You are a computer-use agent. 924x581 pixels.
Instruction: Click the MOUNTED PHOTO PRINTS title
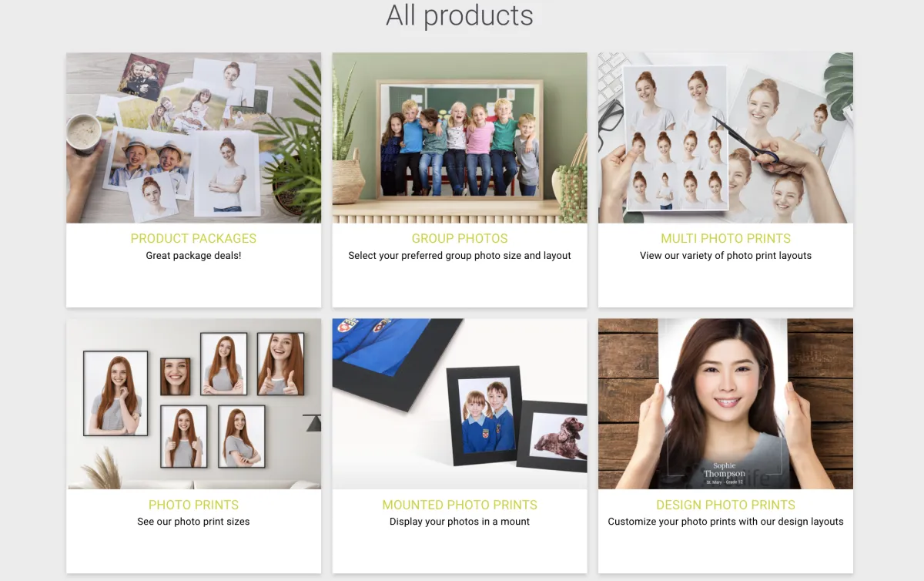point(460,505)
